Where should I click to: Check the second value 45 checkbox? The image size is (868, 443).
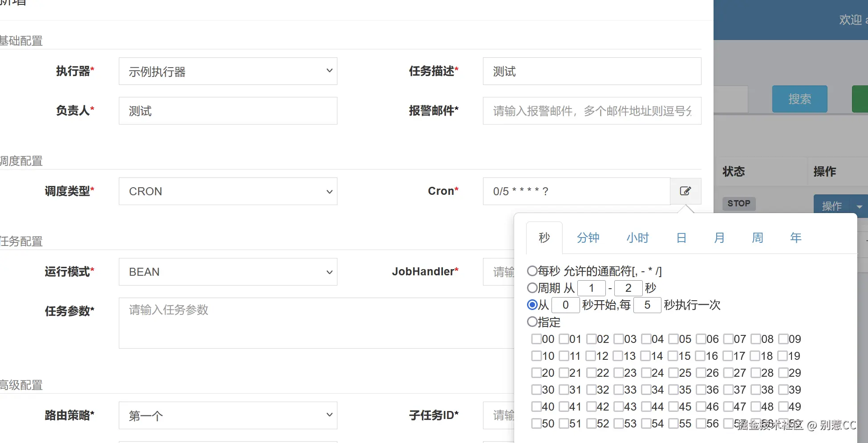coord(673,407)
